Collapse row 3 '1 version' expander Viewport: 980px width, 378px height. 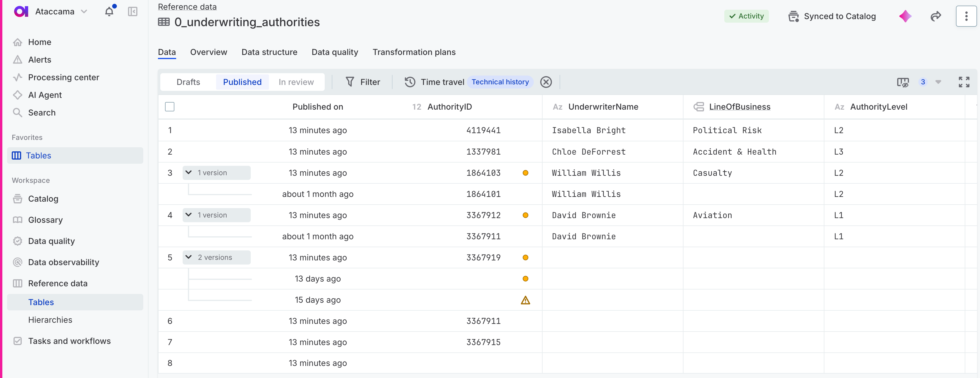[216, 173]
